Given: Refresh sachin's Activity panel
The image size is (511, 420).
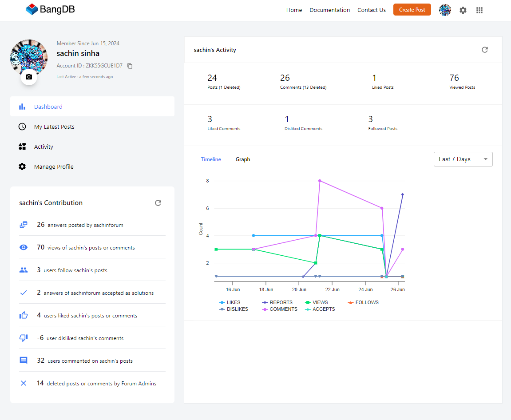Looking at the screenshot, I should tap(485, 50).
